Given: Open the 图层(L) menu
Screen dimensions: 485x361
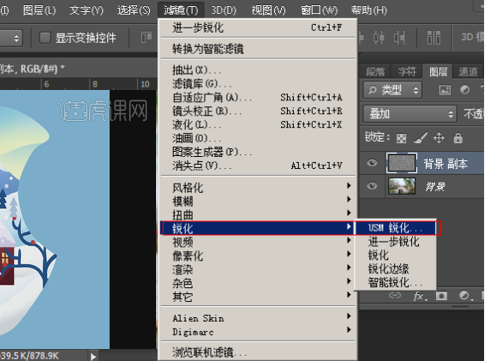Looking at the screenshot, I should click(39, 10).
